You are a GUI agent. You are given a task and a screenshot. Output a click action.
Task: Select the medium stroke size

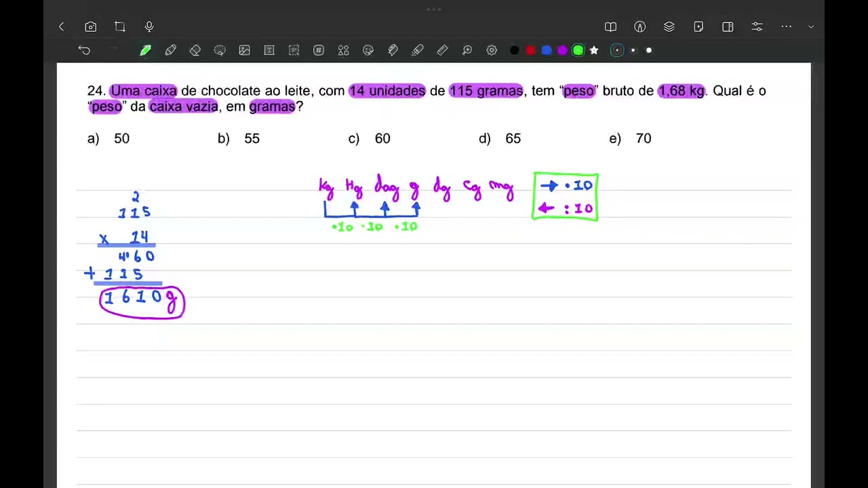click(633, 50)
